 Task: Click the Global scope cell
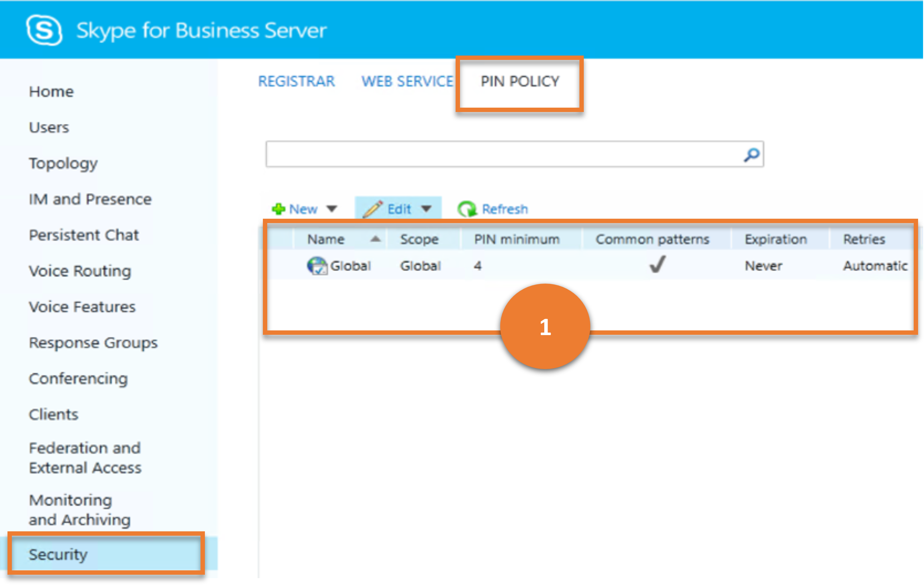tap(421, 266)
